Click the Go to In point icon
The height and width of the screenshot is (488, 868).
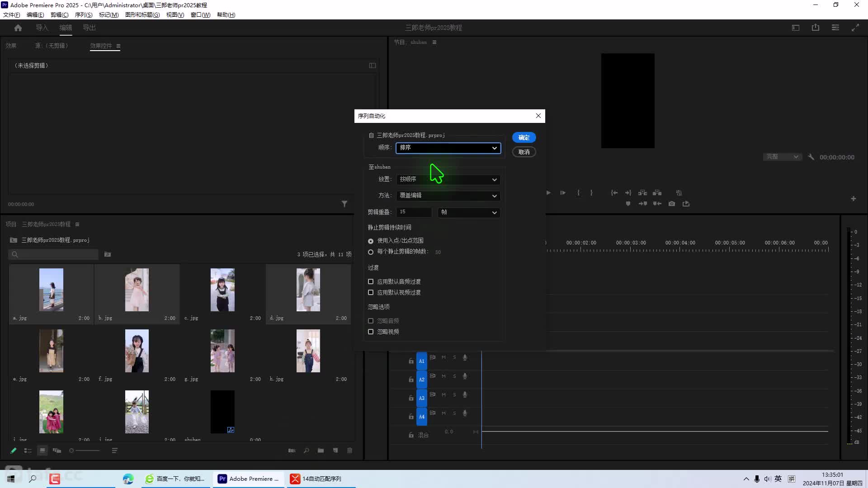[614, 193]
